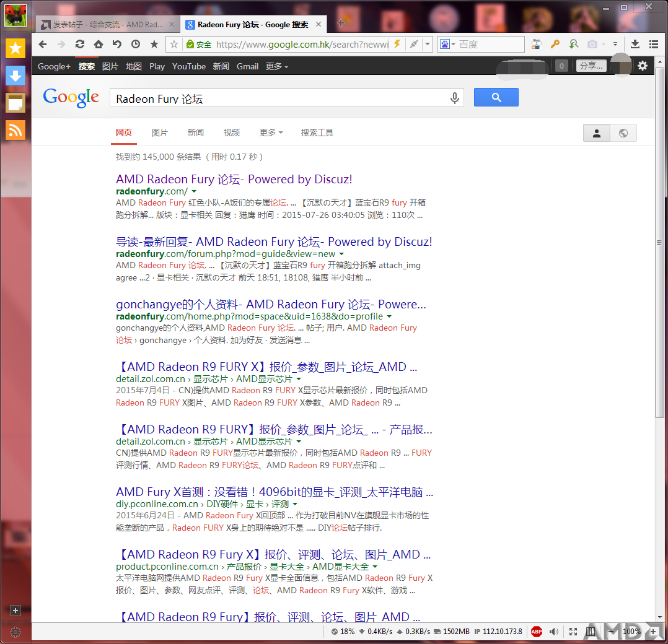Open the gonchangye的个人资料 search result
This screenshot has width=668, height=644.
(271, 304)
